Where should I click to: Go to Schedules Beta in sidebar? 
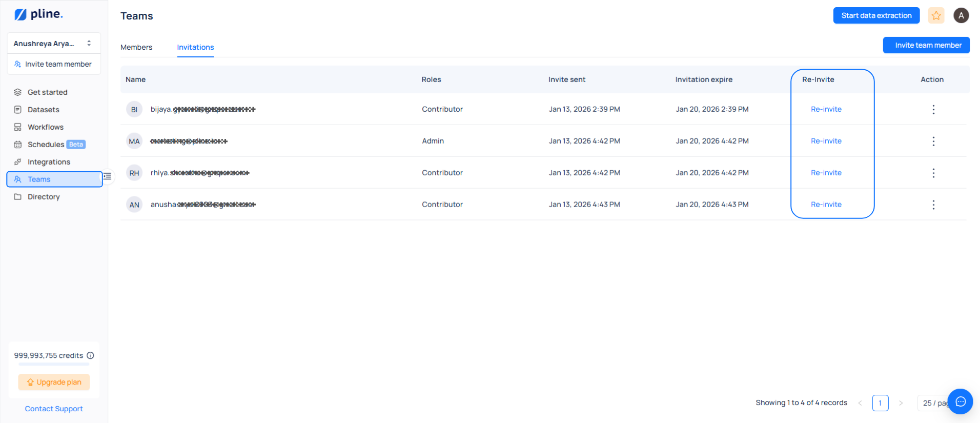46,145
